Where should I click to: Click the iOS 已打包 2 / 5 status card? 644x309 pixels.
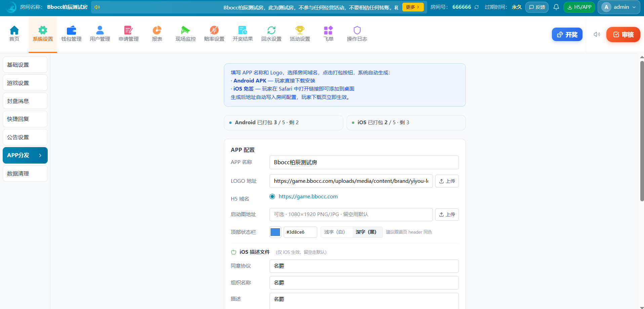406,123
